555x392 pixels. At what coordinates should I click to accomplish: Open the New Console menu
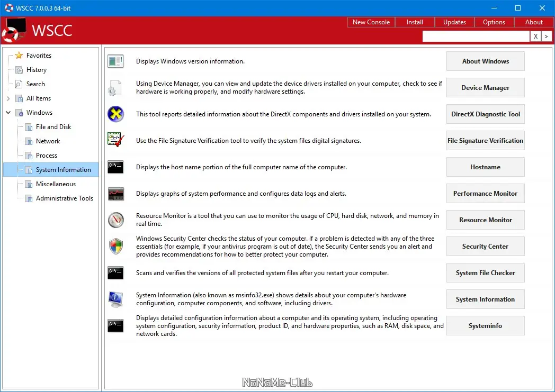coord(371,22)
